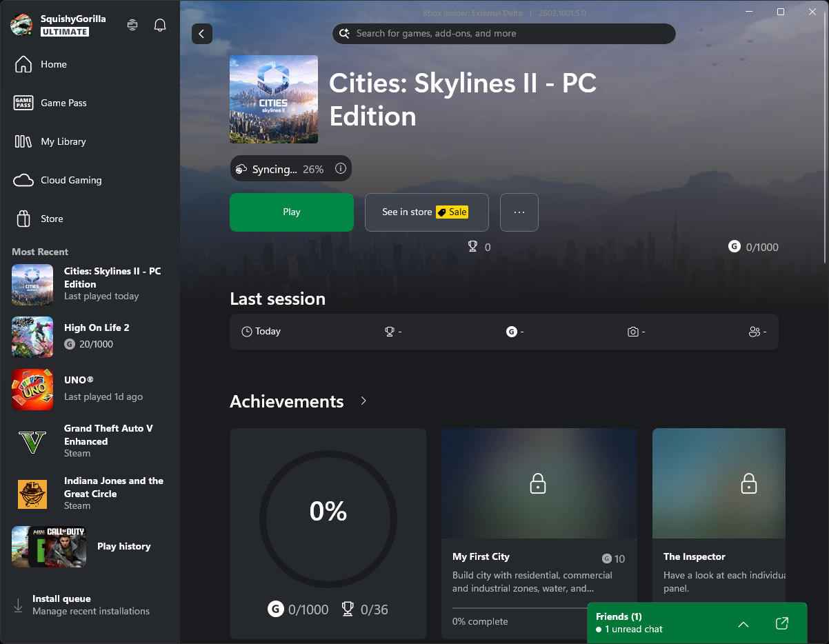Viewport: 829px width, 644px height.
Task: Click the screenshots camera icon in Last session
Action: click(635, 332)
